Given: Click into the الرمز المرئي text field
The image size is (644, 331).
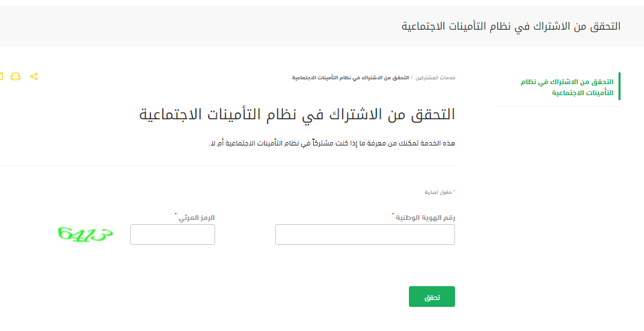Looking at the screenshot, I should click(x=172, y=234).
